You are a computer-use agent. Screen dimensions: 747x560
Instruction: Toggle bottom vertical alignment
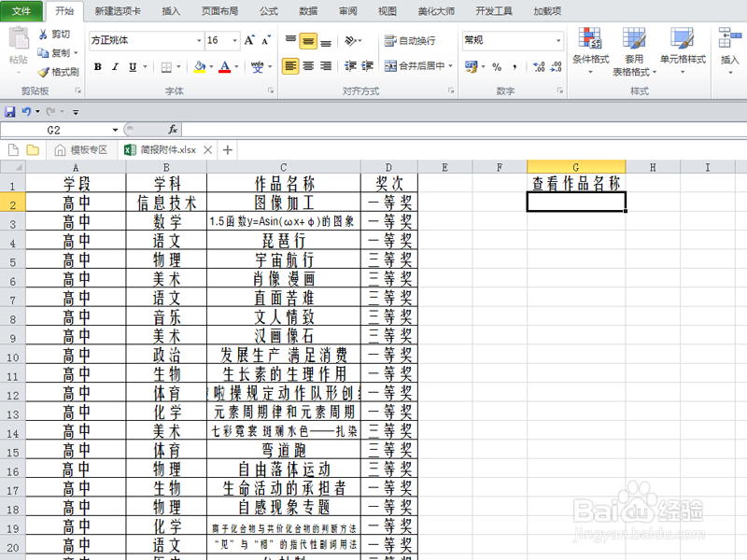(x=326, y=41)
